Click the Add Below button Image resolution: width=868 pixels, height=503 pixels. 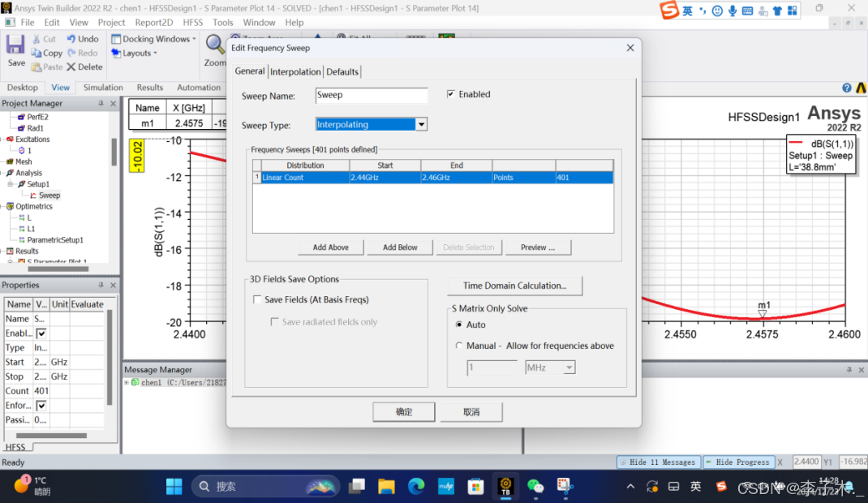(400, 247)
